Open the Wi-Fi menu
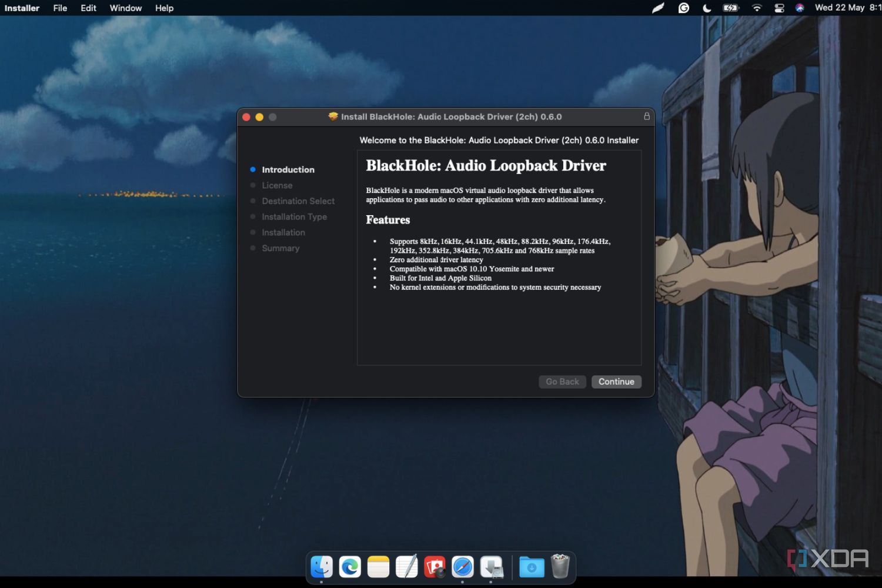 coord(757,8)
